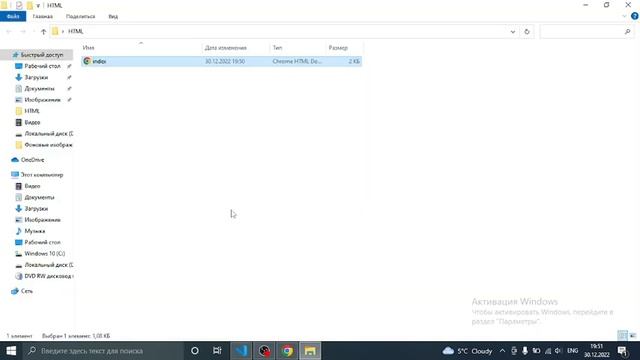Open the Файл ribbon tab
640x360 pixels.
(x=13, y=16)
